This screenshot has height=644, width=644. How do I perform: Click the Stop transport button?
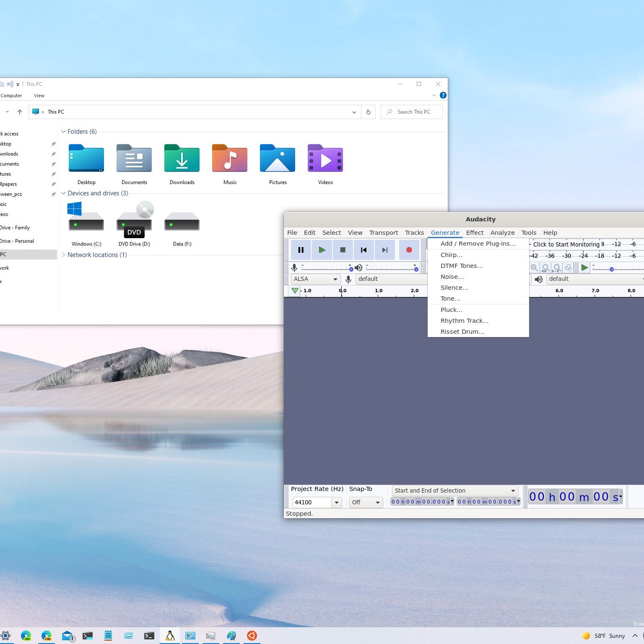point(343,250)
